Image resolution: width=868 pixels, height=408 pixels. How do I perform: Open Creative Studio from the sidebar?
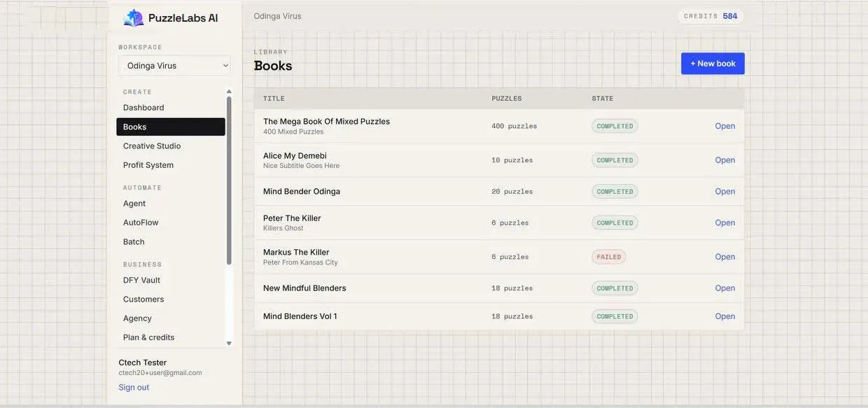[152, 146]
